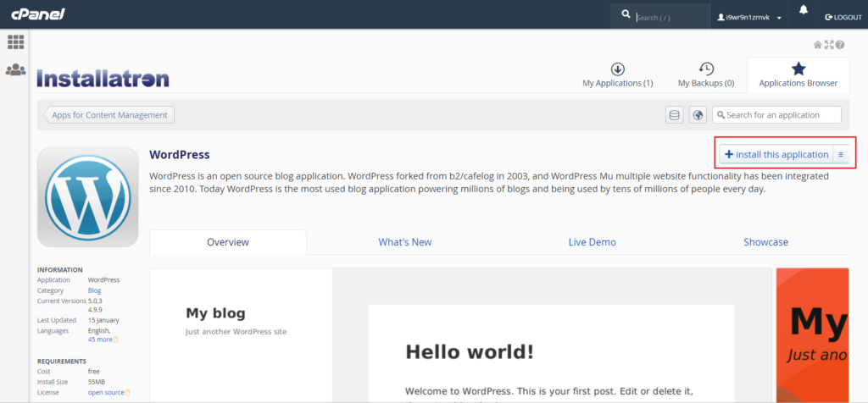Click the help question mark icon
The width and height of the screenshot is (868, 403).
coord(840,45)
